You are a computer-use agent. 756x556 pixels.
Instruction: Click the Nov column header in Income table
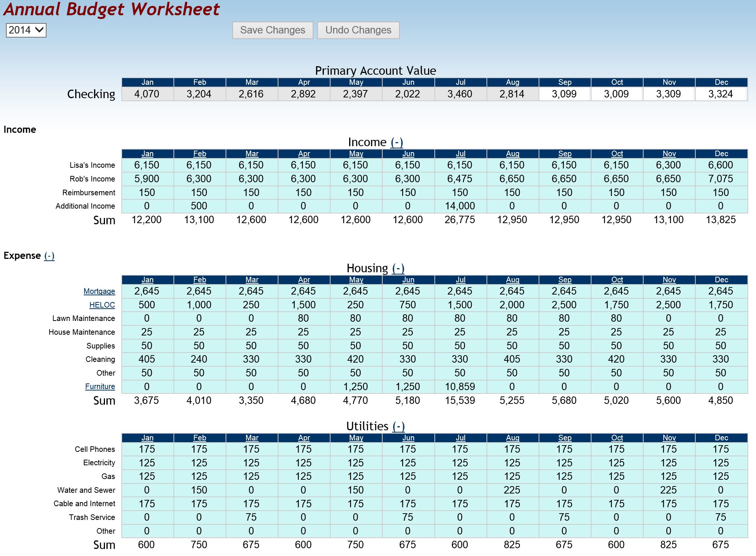tap(669, 154)
